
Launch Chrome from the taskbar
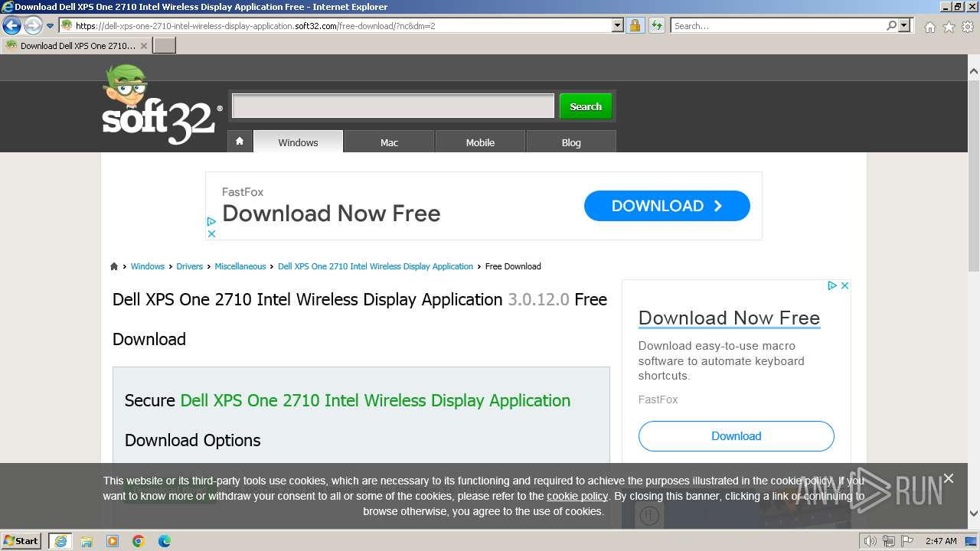click(139, 541)
